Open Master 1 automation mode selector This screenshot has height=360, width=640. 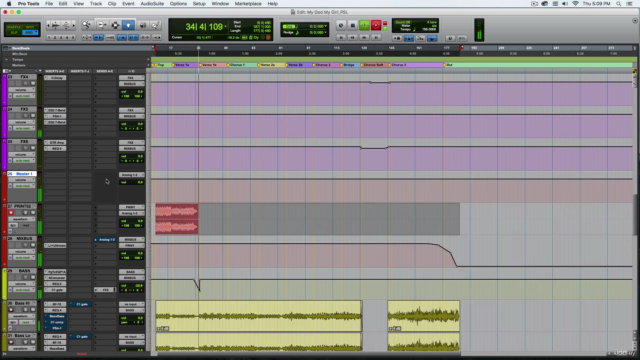pos(23,186)
